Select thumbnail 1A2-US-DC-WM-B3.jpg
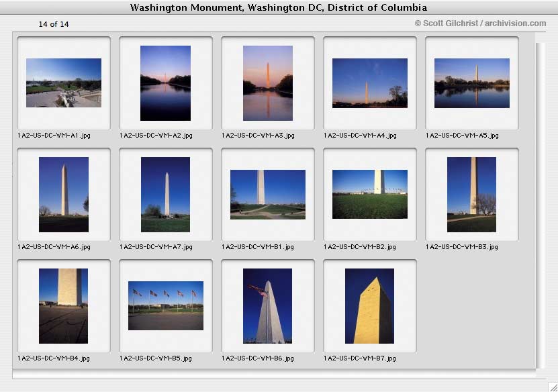The height and width of the screenshot is (392, 558). tap(471, 195)
